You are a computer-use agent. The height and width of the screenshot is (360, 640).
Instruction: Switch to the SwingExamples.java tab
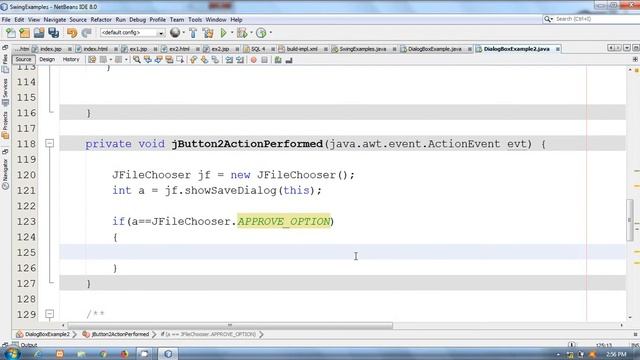[x=362, y=49]
